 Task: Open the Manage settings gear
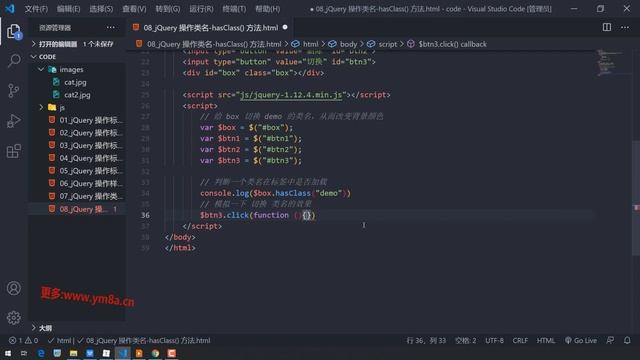[13, 318]
